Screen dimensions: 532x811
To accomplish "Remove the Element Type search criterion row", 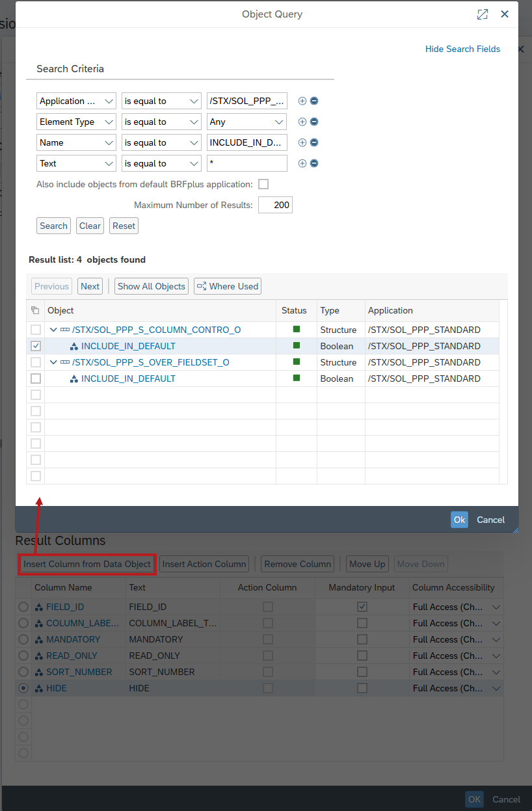I will click(x=314, y=122).
